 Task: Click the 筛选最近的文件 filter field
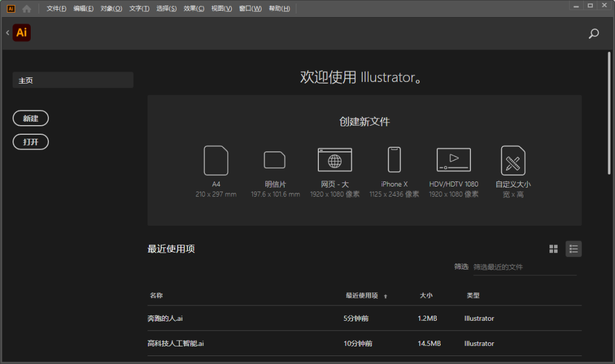tap(525, 267)
